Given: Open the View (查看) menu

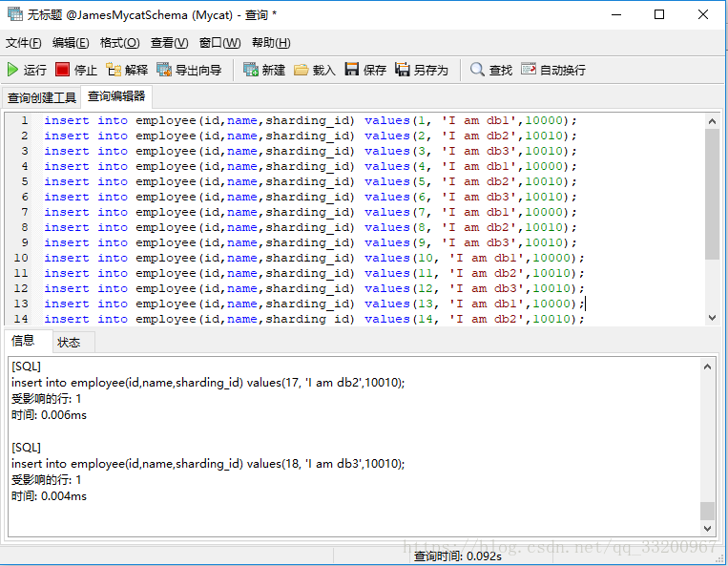Looking at the screenshot, I should pos(169,43).
